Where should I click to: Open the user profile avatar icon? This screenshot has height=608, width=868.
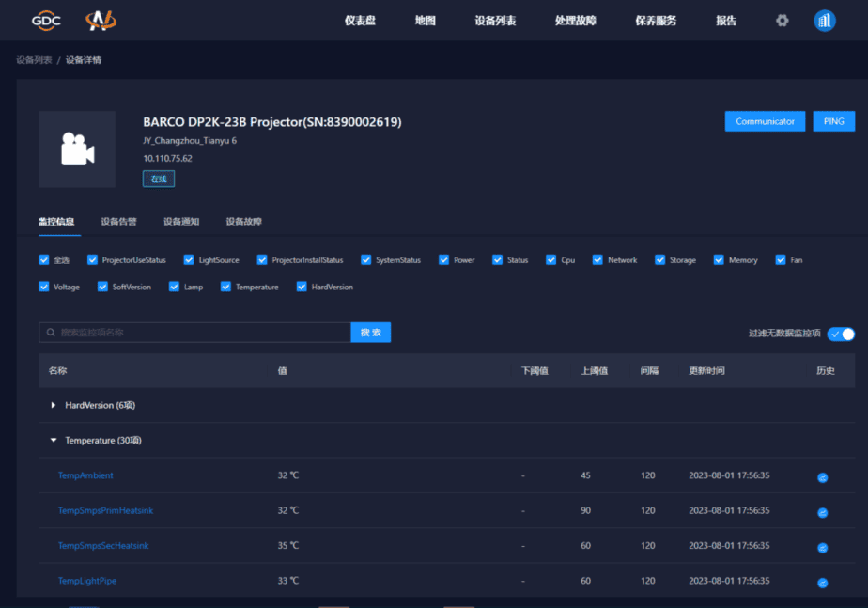click(824, 21)
